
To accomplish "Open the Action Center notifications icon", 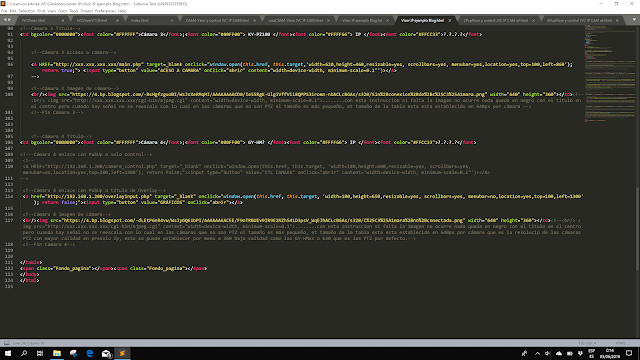I will 629,353.
